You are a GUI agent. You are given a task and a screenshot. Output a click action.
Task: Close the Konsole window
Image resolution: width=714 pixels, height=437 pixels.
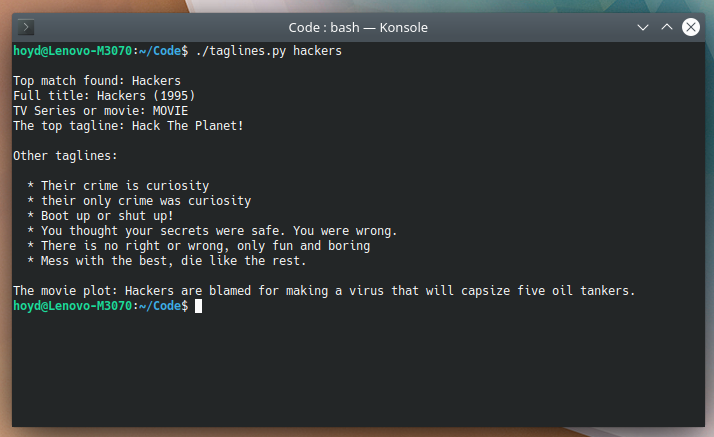(x=690, y=28)
